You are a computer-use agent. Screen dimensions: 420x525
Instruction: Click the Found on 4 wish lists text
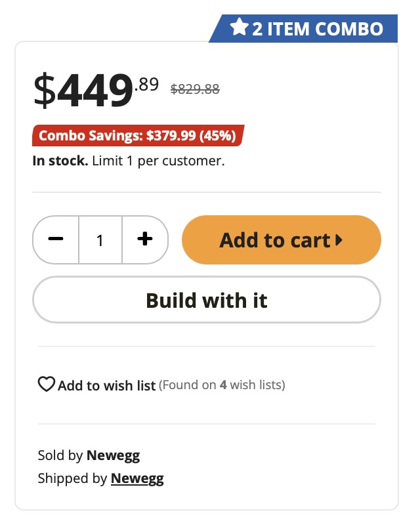coord(222,385)
